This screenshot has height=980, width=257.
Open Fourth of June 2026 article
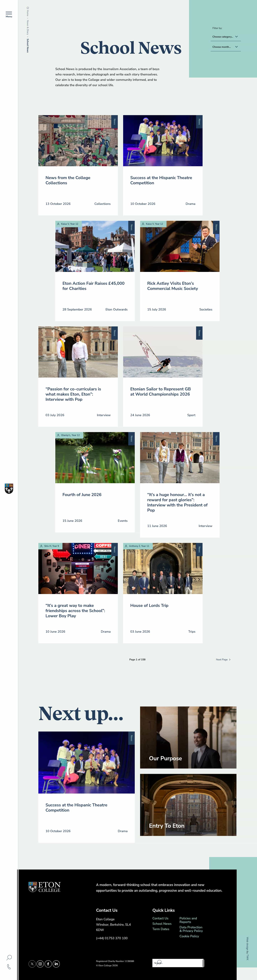[x=82, y=495]
